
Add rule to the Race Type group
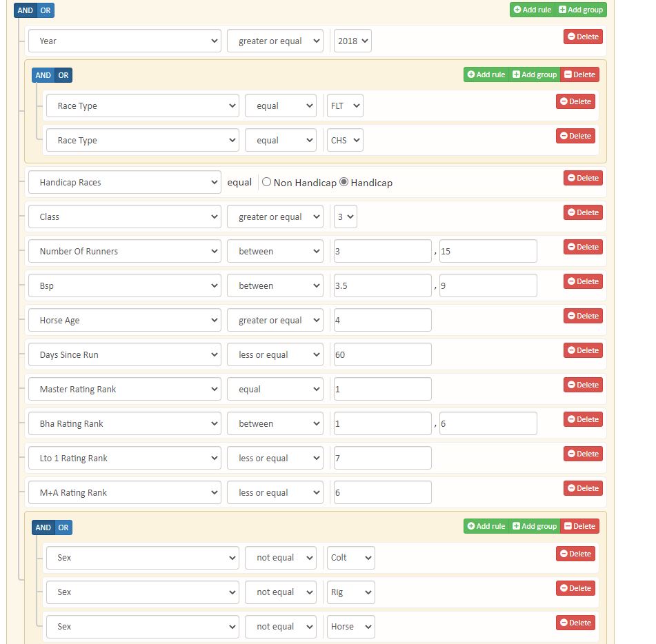tap(486, 74)
